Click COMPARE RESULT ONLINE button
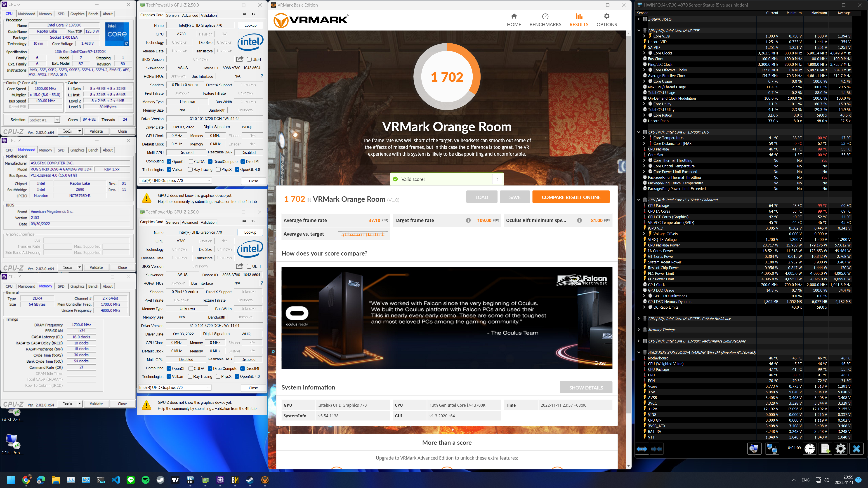This screenshot has width=868, height=488. pos(571,197)
